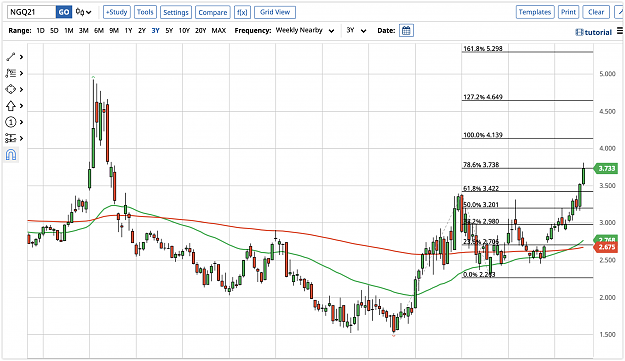
Task: Click the Clear button
Action: click(596, 12)
